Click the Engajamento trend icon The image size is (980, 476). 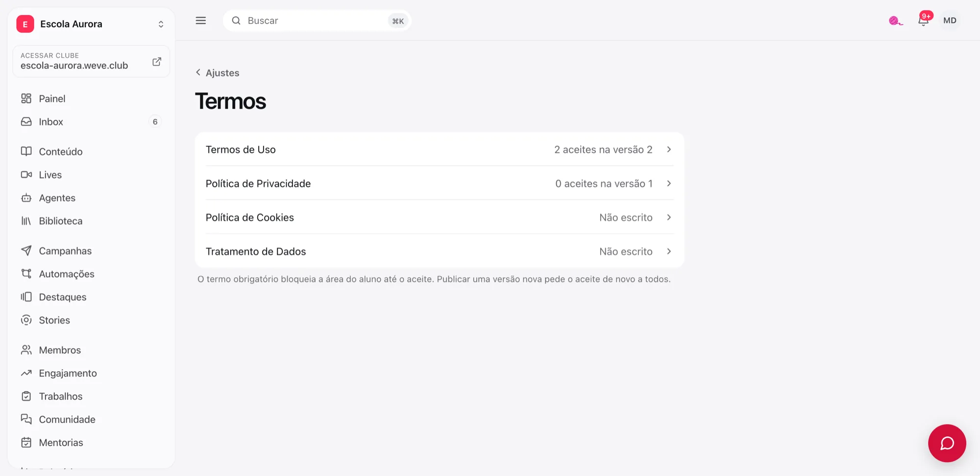point(26,373)
